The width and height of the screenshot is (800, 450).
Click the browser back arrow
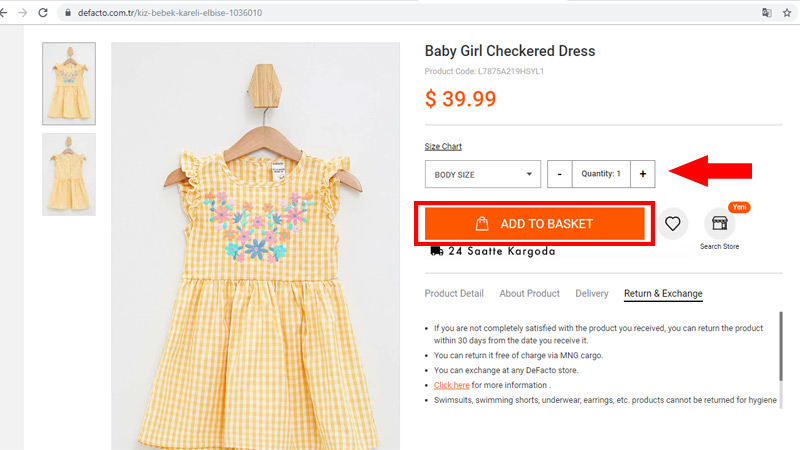(x=4, y=13)
